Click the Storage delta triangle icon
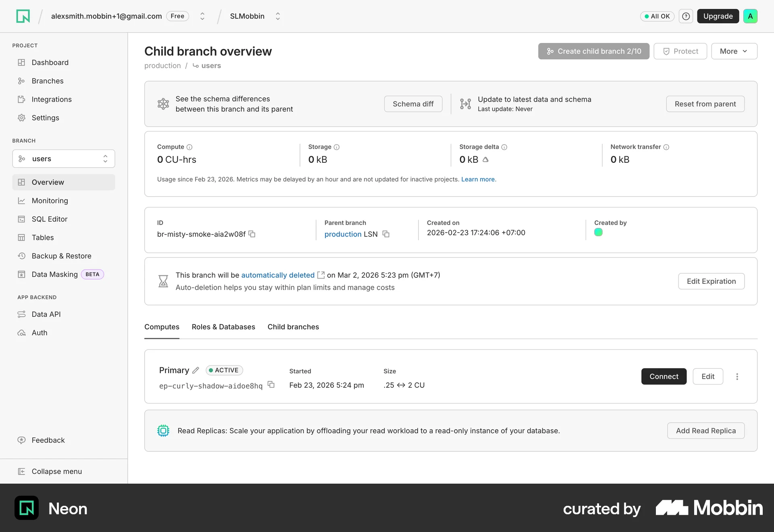 tap(486, 160)
